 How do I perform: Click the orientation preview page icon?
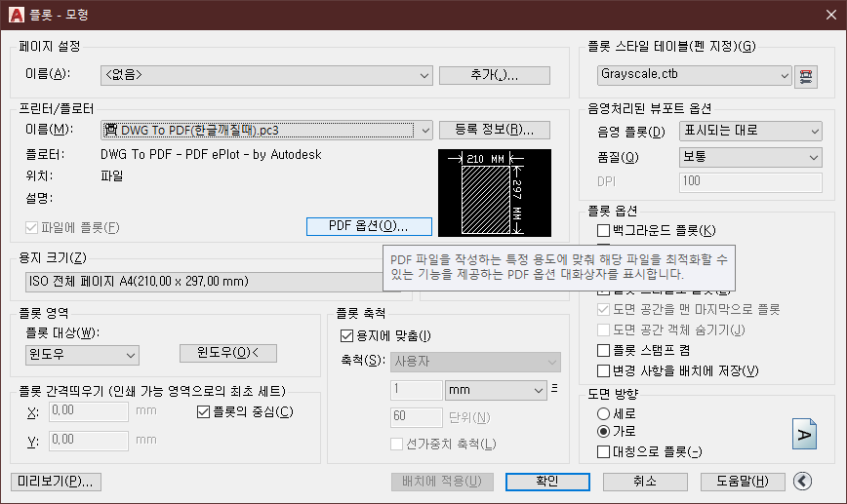click(x=804, y=434)
